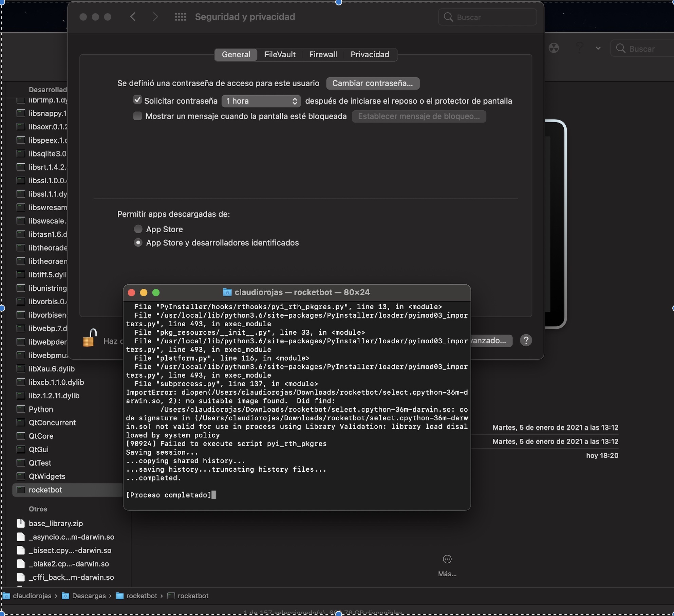Select the base_library.zip file icon
The height and width of the screenshot is (616, 674).
click(21, 523)
